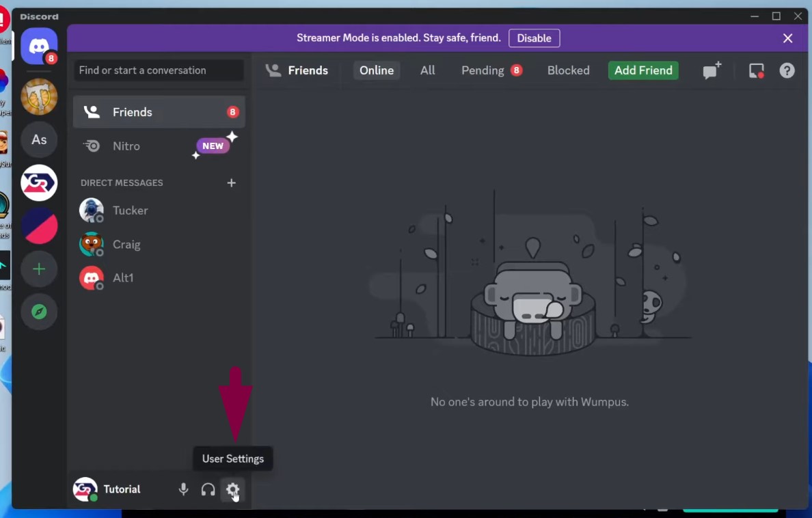The height and width of the screenshot is (518, 812).
Task: Deafen using the headphones icon
Action: (208, 489)
